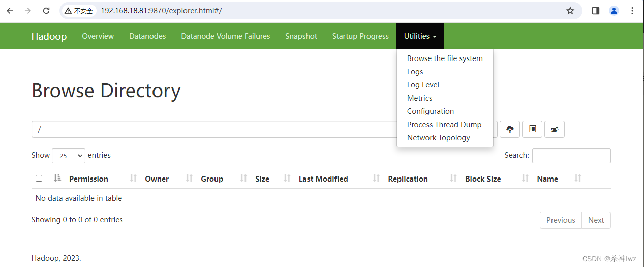Collapse the Utilities dropdown menu
This screenshot has height=267, width=644.
pyautogui.click(x=420, y=36)
